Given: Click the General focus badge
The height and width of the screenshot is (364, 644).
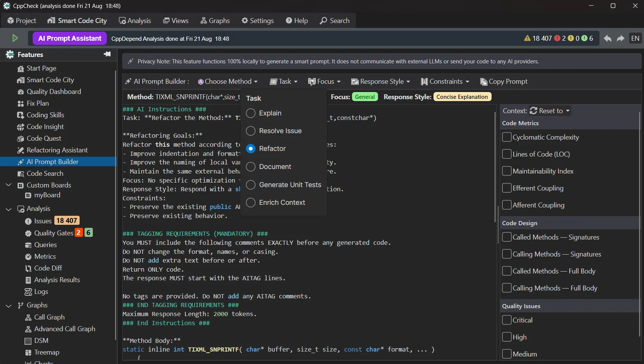Looking at the screenshot, I should coord(365,97).
